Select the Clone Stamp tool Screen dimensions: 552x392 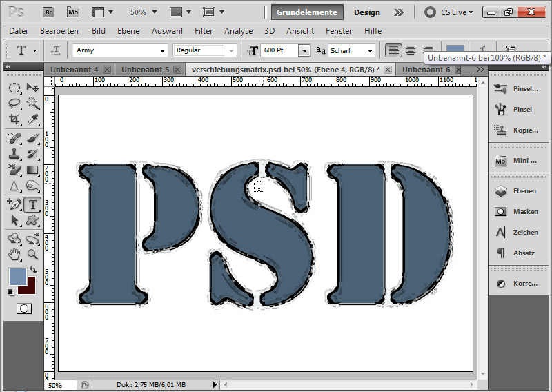14,153
